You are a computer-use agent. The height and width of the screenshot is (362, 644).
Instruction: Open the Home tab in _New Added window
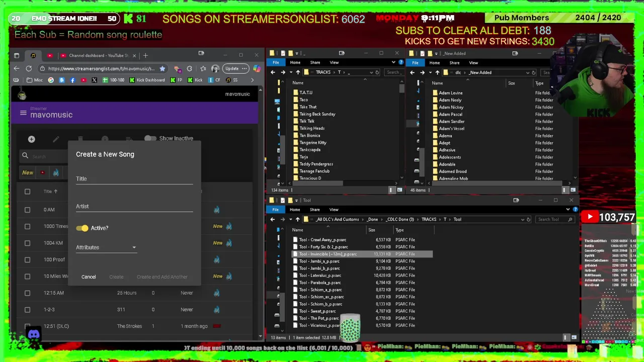(x=434, y=63)
